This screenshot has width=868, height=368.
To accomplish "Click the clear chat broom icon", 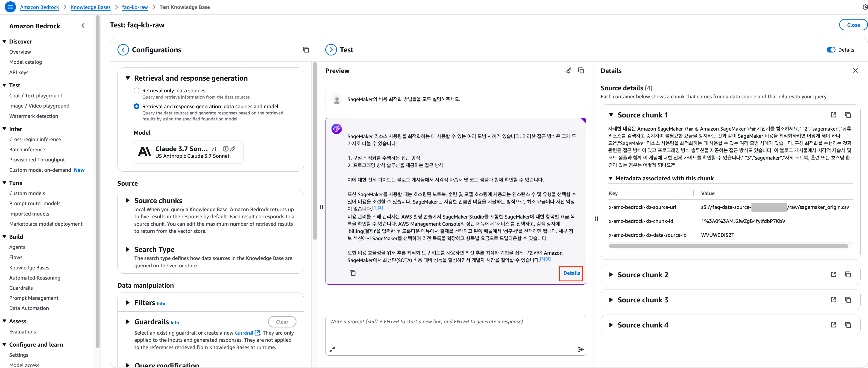I will point(568,70).
